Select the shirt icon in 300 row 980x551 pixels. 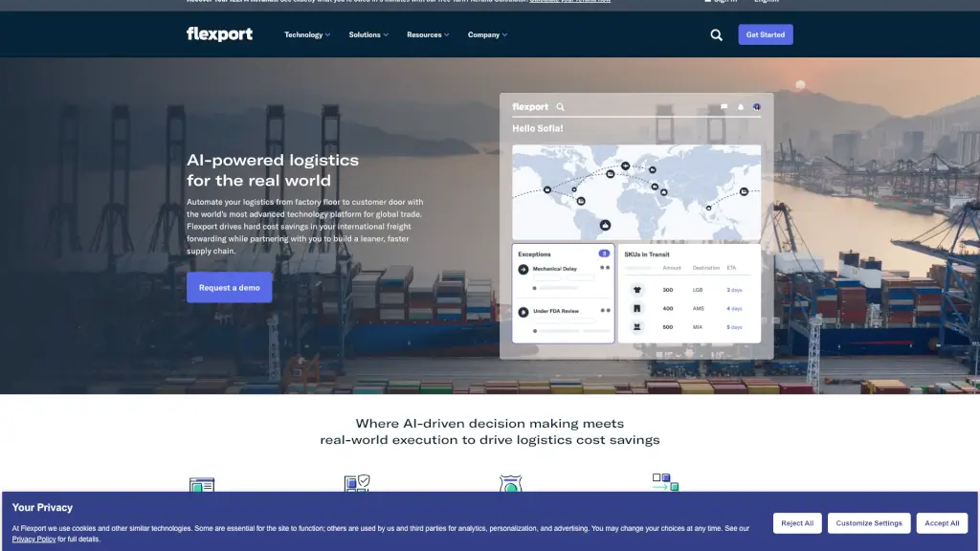(636, 290)
